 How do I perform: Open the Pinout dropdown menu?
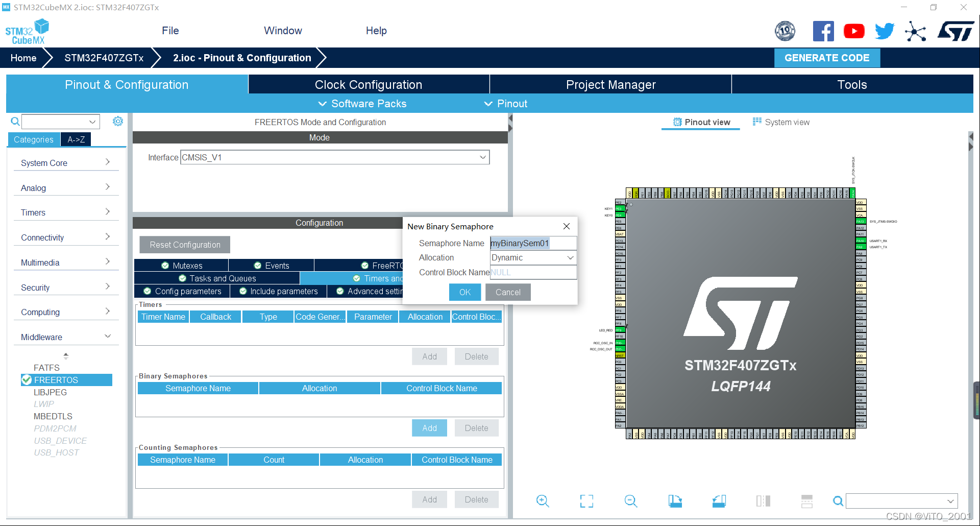(505, 104)
